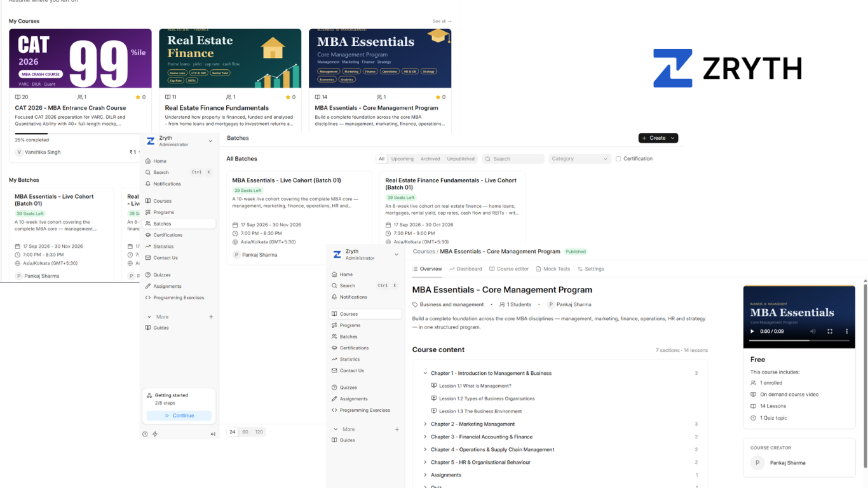Collapse Chapter 1 - Introduction to Management & Business

click(425, 374)
